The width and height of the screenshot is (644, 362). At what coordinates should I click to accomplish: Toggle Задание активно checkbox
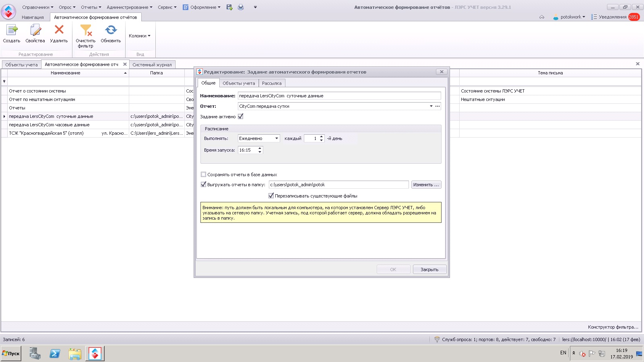[241, 117]
